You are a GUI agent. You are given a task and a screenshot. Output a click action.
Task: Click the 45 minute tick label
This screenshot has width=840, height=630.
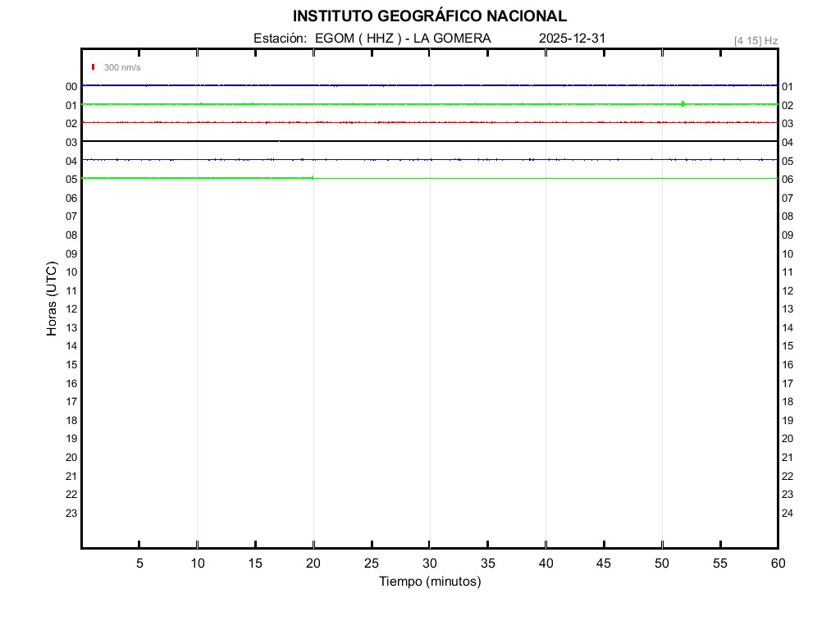604,564
